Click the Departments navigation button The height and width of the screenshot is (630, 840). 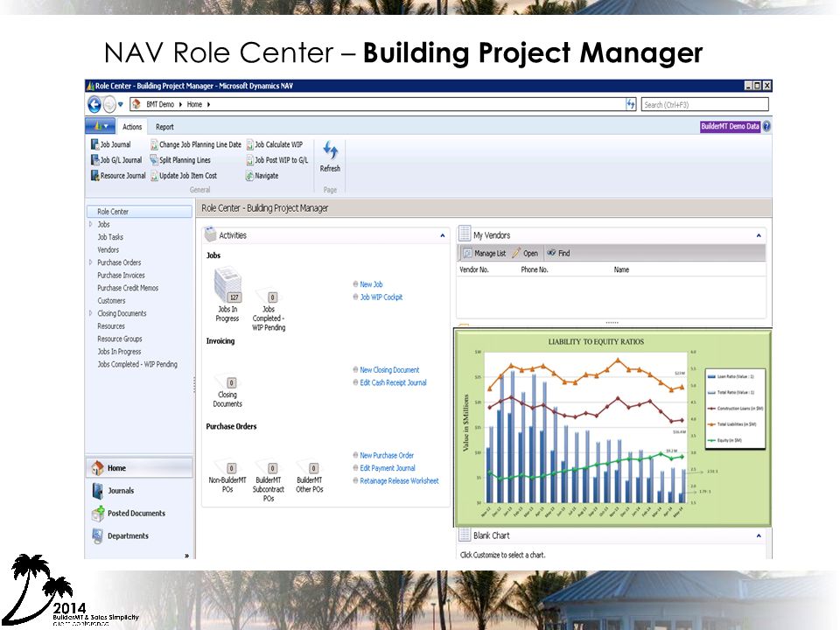pyautogui.click(x=139, y=535)
